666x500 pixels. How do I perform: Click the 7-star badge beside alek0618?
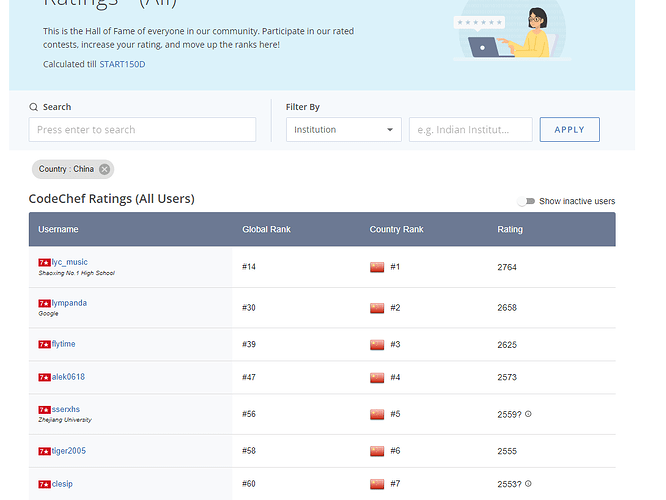coord(45,377)
